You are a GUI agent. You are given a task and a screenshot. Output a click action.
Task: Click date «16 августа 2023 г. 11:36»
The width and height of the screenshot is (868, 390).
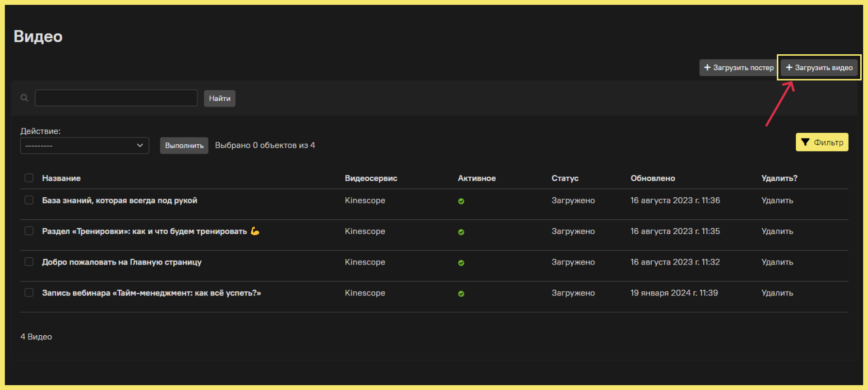click(675, 201)
